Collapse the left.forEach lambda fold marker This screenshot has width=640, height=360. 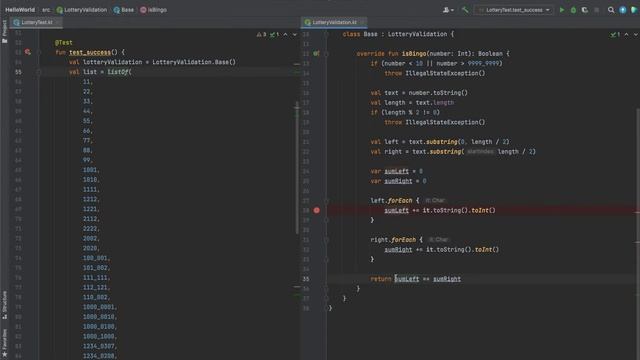point(327,200)
